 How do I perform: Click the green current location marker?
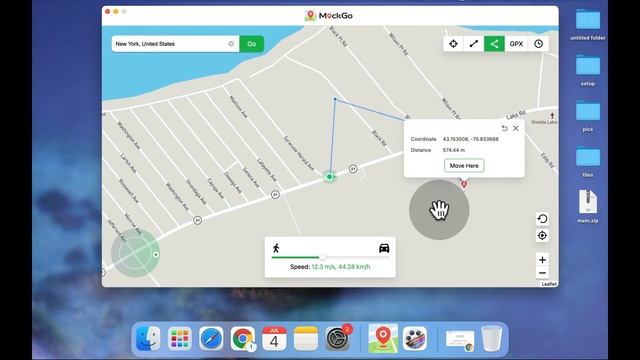pyautogui.click(x=329, y=177)
